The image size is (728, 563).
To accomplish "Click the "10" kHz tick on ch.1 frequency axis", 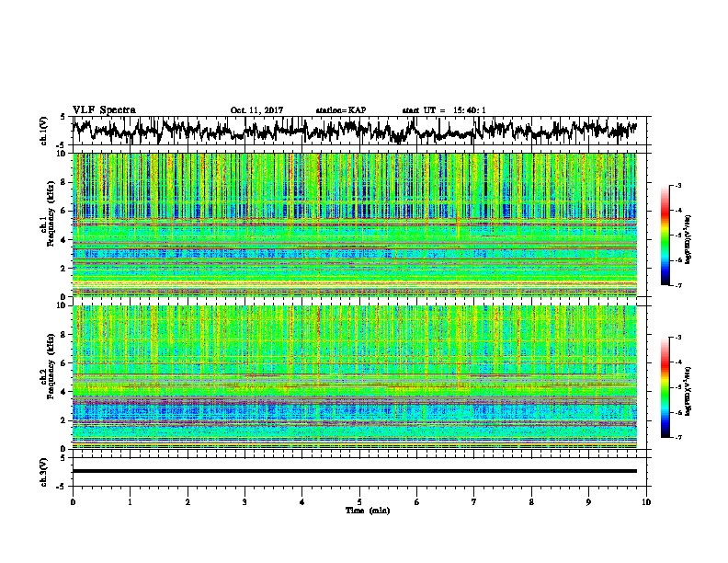I will [63, 154].
